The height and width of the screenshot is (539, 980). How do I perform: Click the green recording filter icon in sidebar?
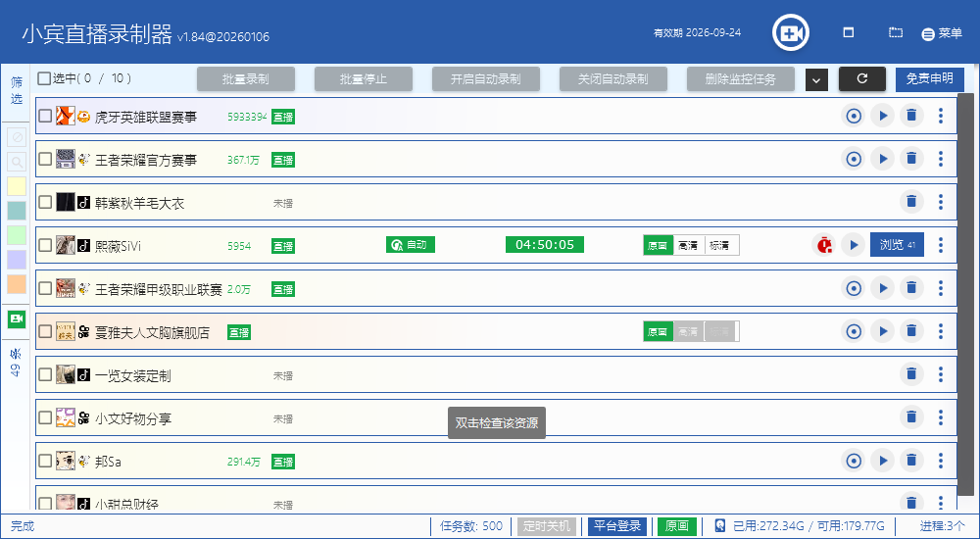point(17,318)
